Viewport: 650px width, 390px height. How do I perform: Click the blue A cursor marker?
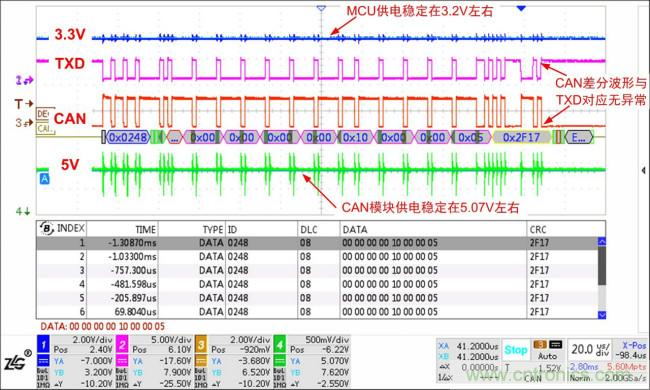coord(44,179)
